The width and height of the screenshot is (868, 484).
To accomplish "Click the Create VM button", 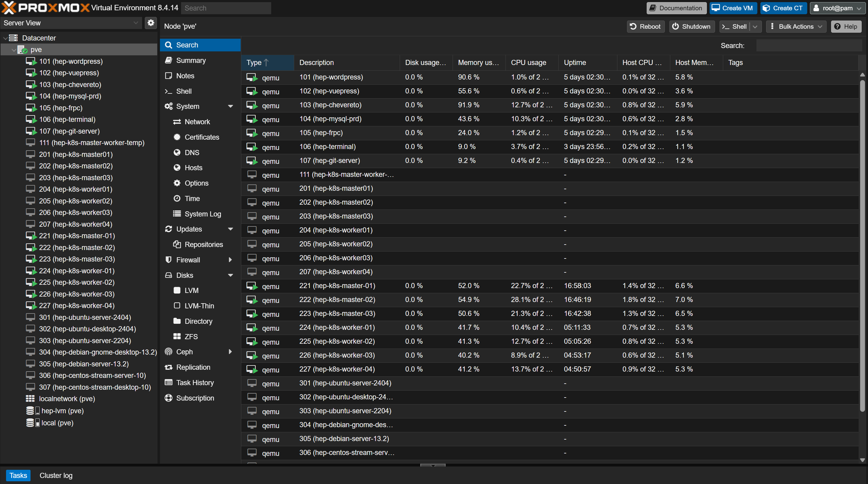I will (x=733, y=8).
